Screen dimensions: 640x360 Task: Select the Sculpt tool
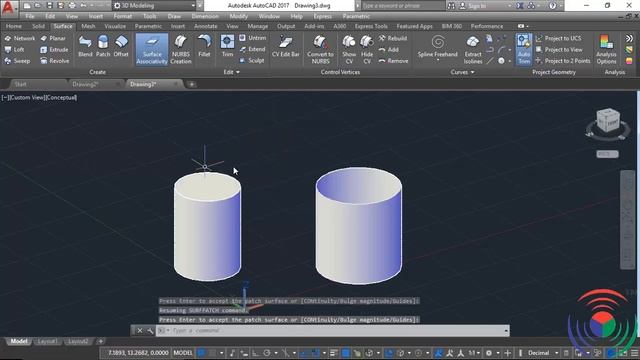pos(252,60)
